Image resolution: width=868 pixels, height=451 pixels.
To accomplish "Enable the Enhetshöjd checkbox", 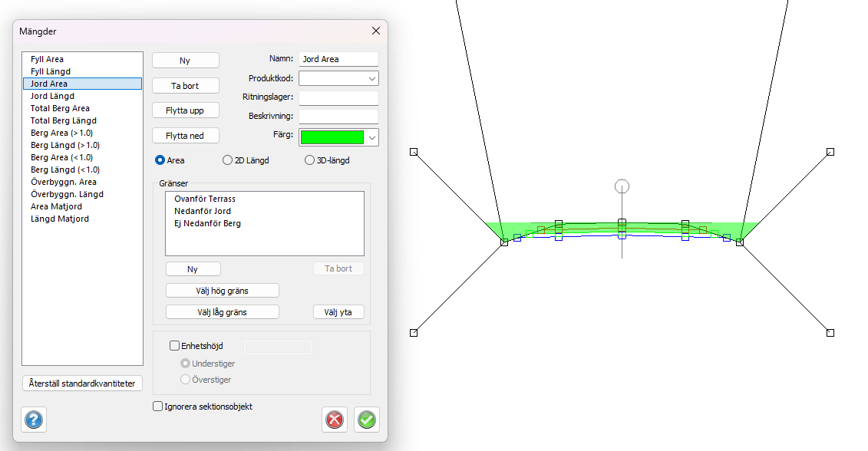I will tap(174, 346).
